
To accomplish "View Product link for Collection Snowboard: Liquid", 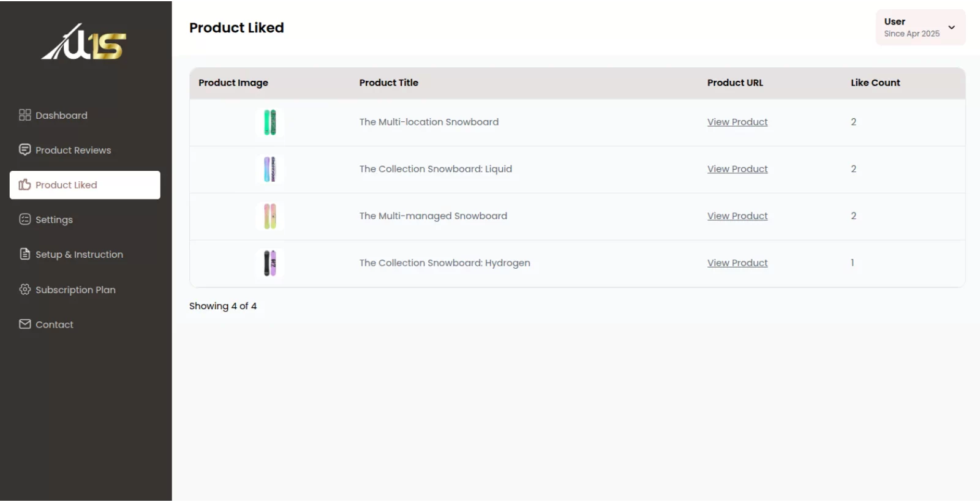I will tap(737, 169).
